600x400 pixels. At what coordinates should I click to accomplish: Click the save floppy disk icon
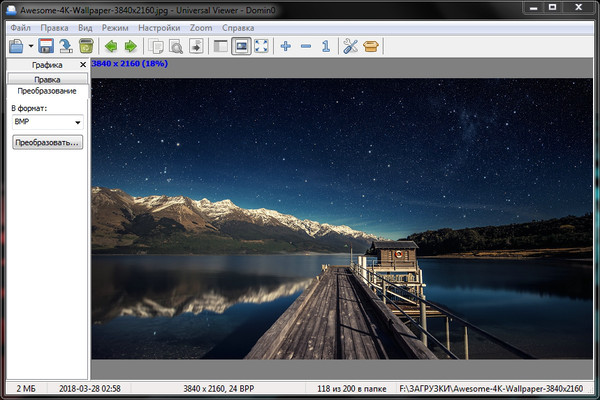tap(45, 46)
